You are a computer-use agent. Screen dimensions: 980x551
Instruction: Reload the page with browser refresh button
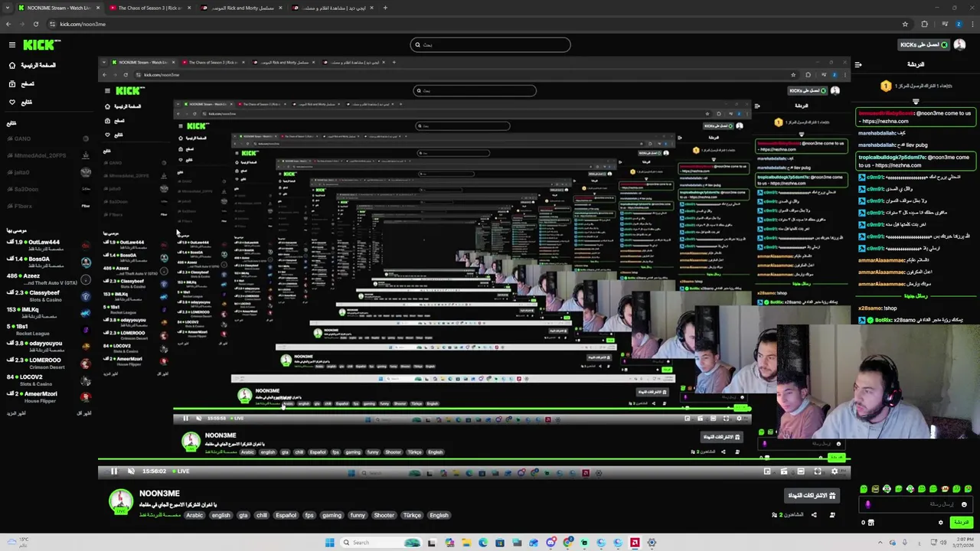(38, 24)
